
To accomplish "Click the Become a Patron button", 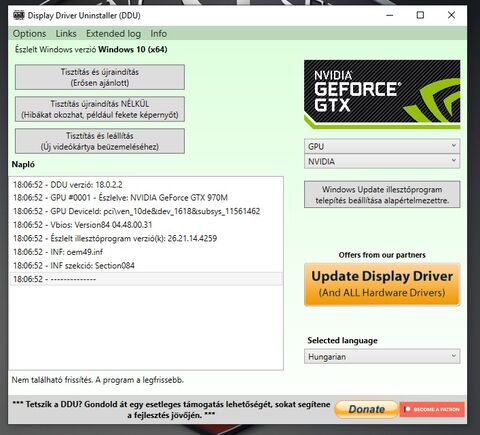I will (432, 409).
